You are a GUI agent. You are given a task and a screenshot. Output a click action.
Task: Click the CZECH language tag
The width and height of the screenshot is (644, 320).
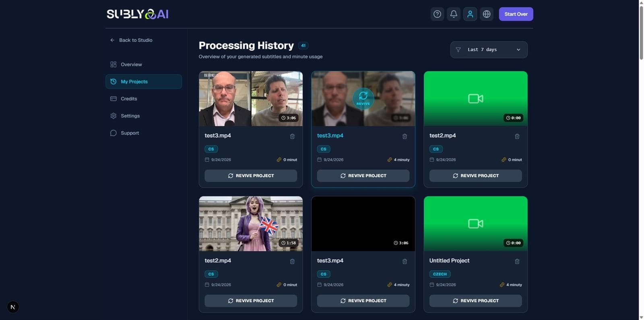(x=440, y=274)
